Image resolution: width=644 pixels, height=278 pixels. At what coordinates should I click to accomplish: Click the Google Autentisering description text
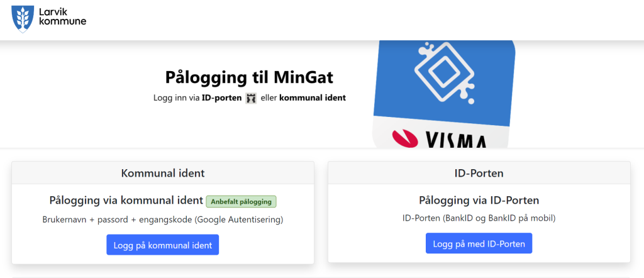coord(163,220)
